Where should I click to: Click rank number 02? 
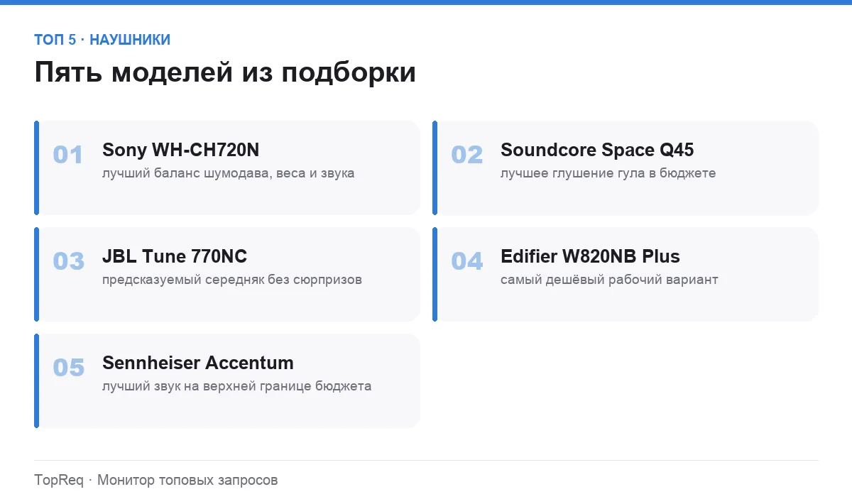tap(467, 155)
